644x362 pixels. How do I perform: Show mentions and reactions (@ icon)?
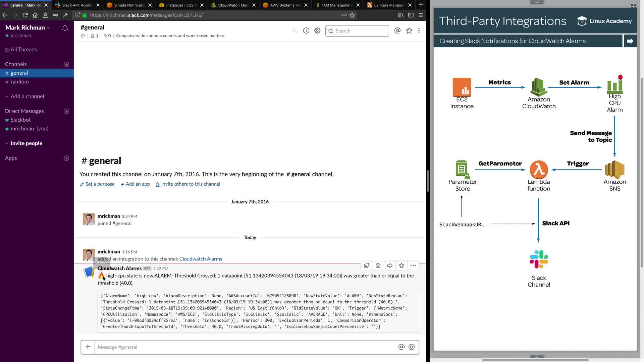(397, 31)
